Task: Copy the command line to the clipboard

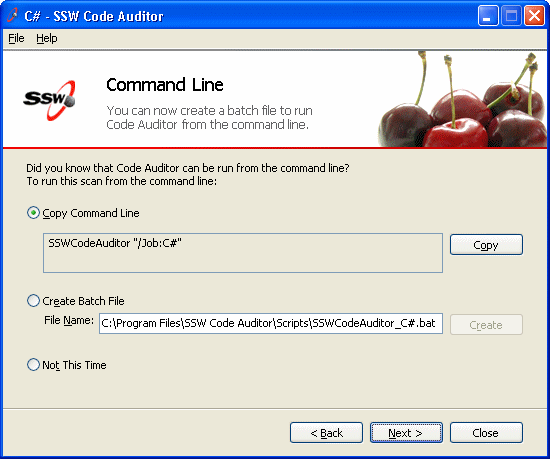Action: tap(486, 244)
